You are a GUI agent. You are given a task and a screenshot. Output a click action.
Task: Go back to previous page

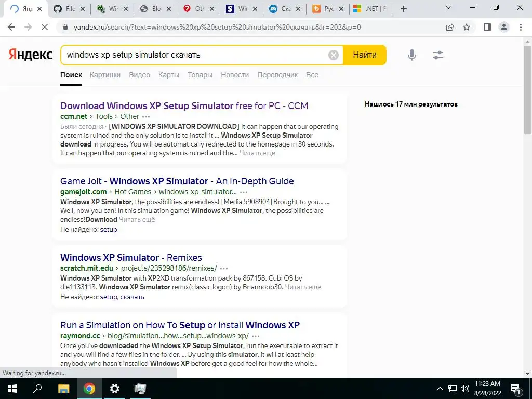click(x=11, y=27)
